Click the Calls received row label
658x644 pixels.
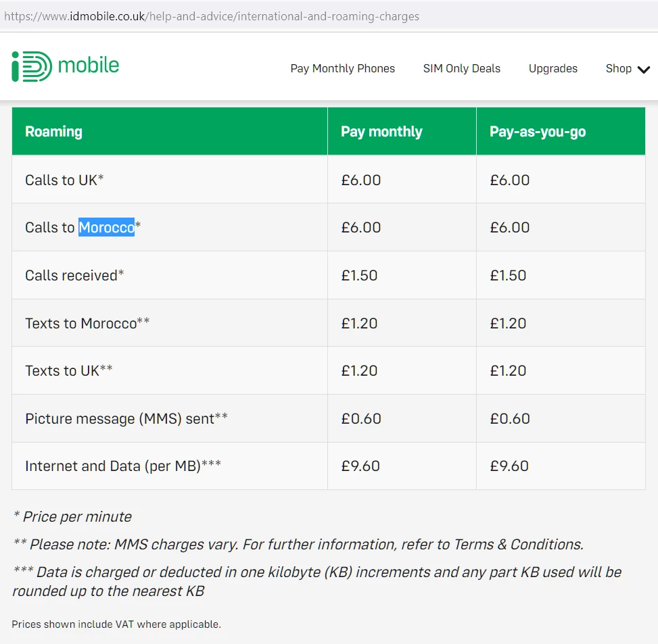[74, 275]
